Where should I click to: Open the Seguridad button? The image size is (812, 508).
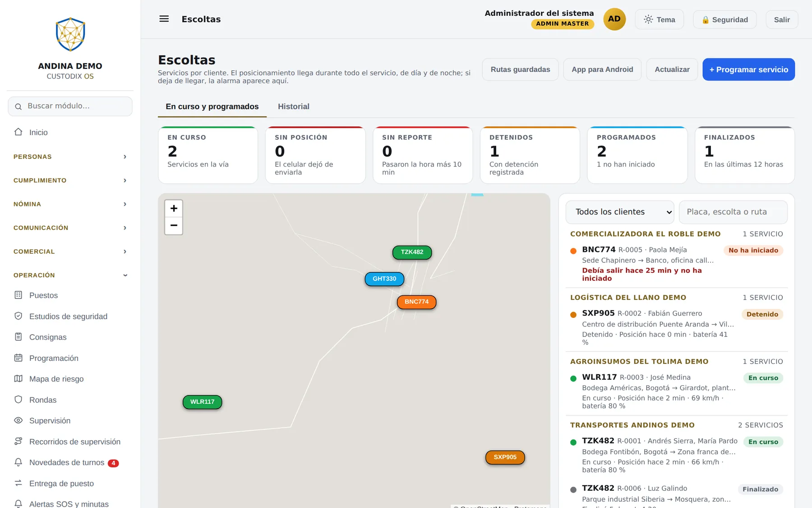coord(725,19)
